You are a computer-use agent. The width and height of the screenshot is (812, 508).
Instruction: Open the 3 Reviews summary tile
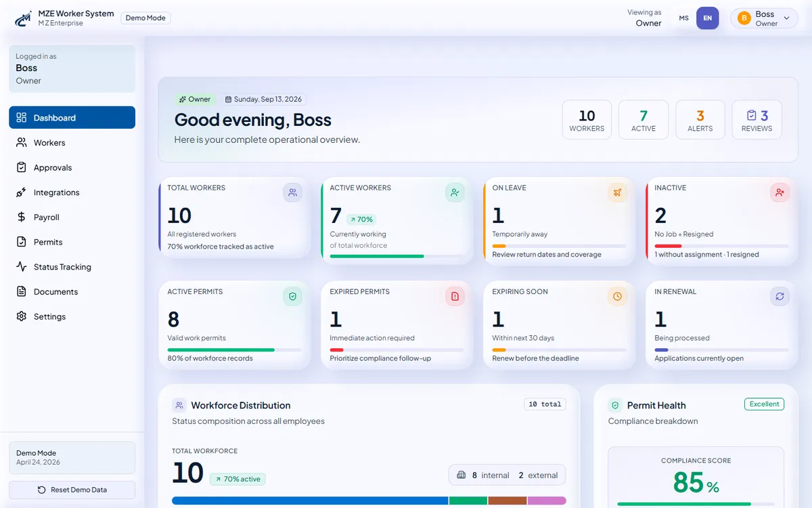(757, 120)
